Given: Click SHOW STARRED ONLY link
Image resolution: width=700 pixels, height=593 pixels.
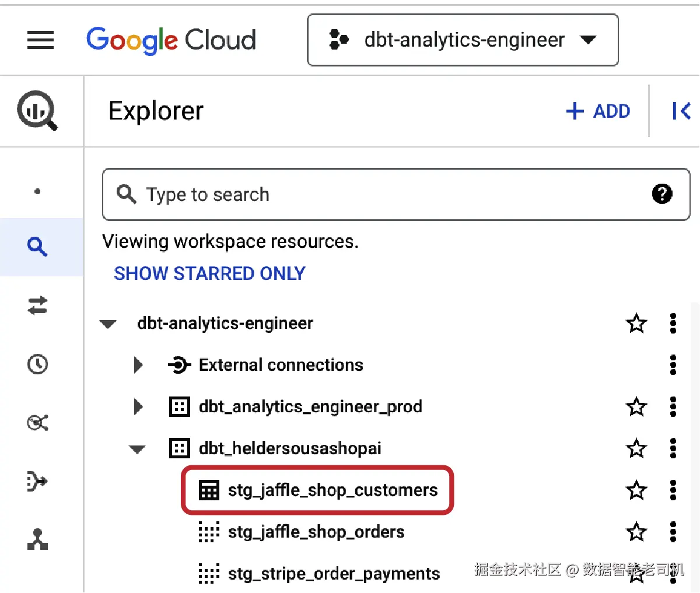Looking at the screenshot, I should click(x=209, y=273).
